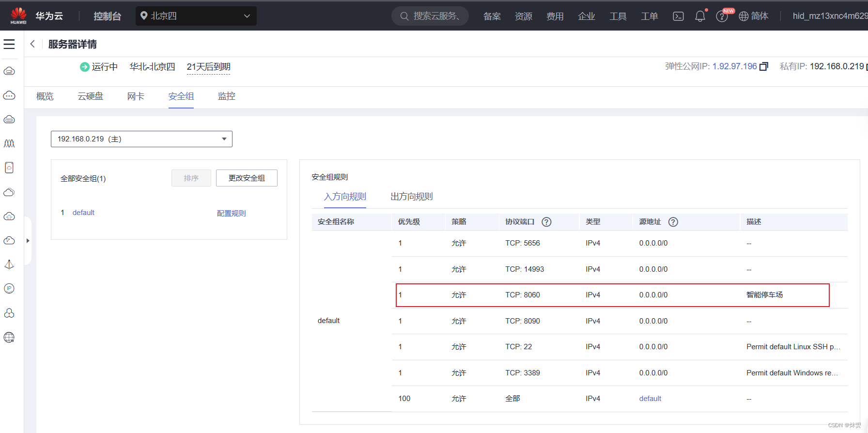Viewport: 868px width, 433px height.
Task: Click the plain cloud sidebar icon
Action: coord(9,192)
